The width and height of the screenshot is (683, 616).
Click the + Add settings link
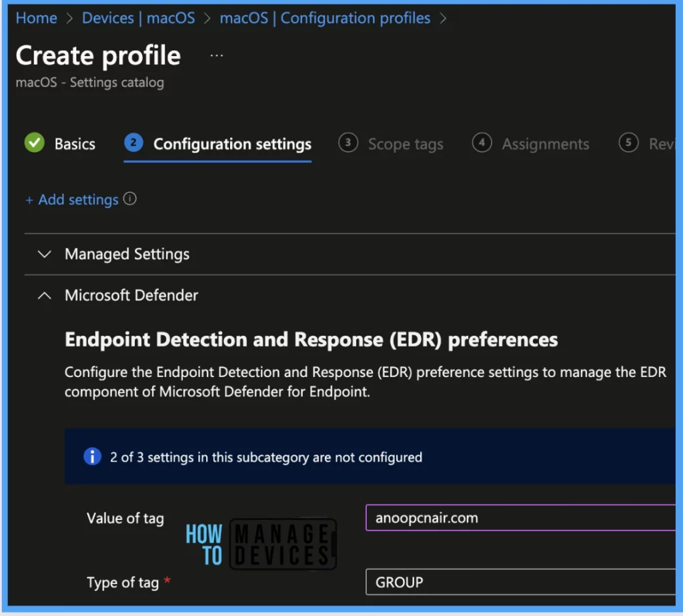(72, 200)
